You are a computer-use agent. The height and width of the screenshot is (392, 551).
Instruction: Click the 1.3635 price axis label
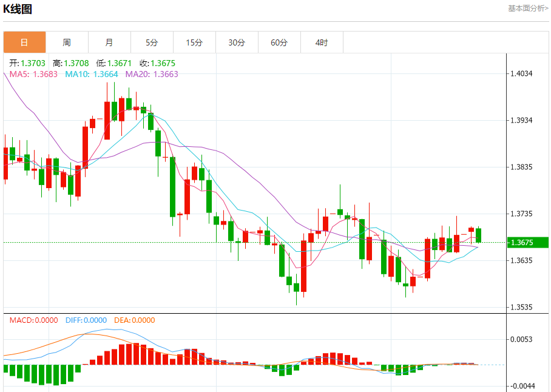[x=521, y=260]
